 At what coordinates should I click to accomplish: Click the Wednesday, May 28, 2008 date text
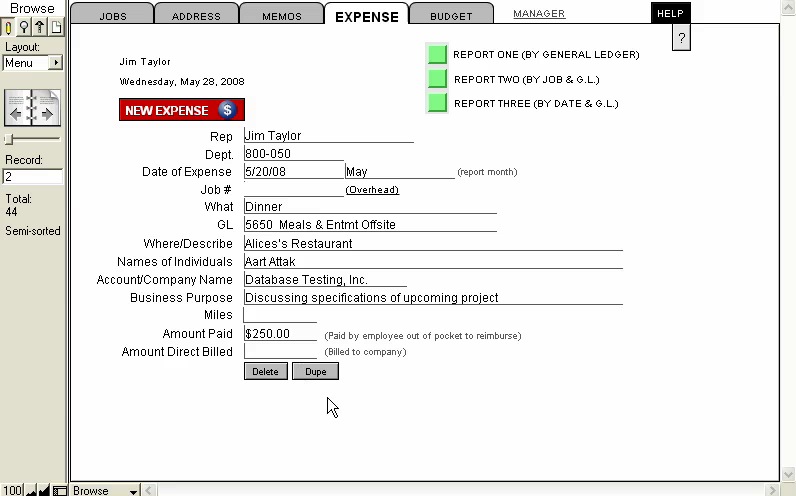pos(182,82)
